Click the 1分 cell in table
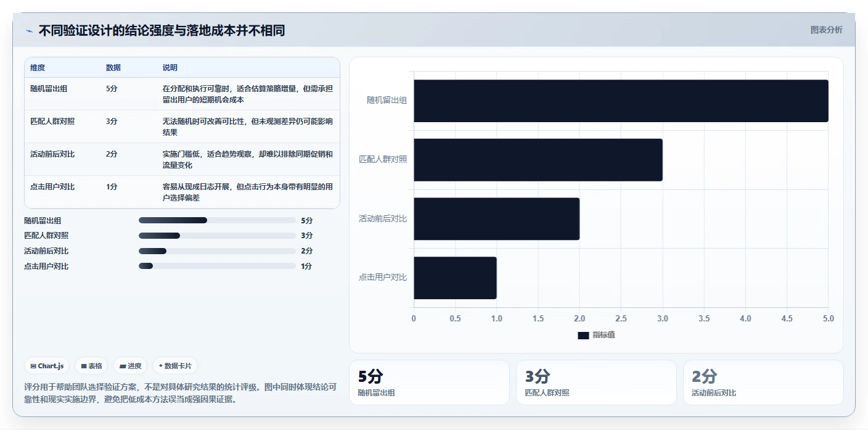This screenshot has height=430, width=868. click(112, 186)
